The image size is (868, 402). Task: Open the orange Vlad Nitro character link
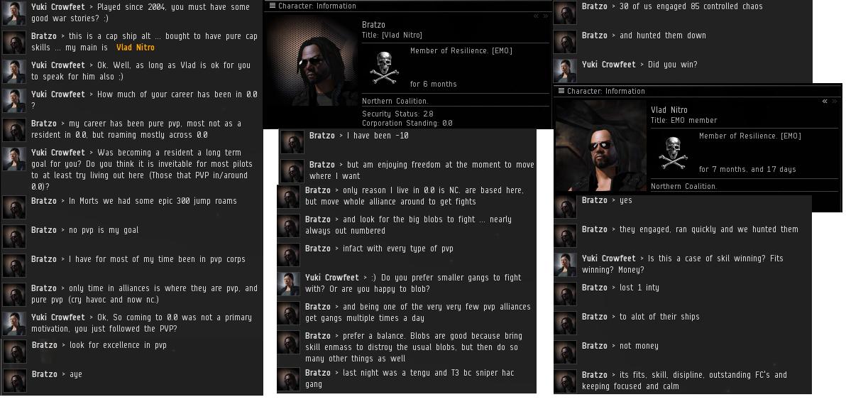135,48
